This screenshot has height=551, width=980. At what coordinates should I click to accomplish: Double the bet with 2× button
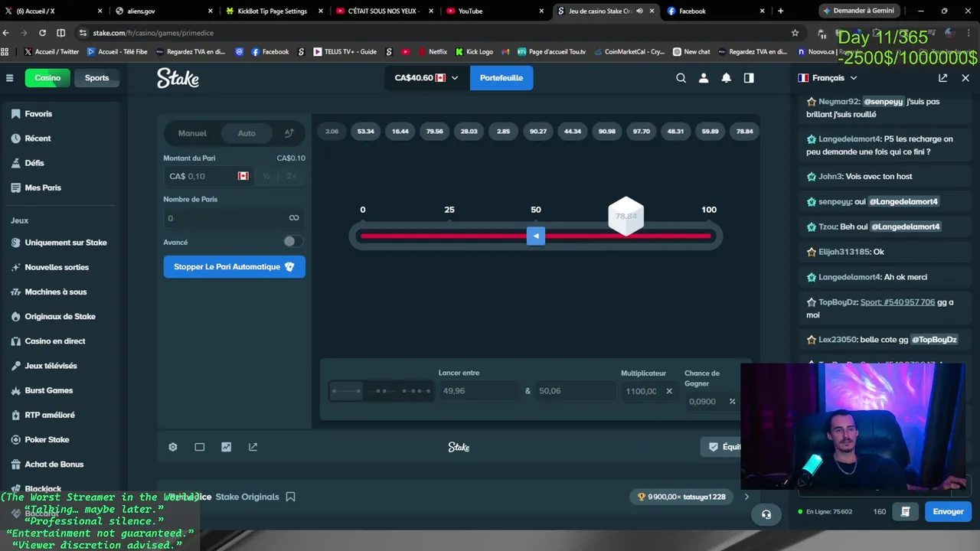click(x=291, y=176)
